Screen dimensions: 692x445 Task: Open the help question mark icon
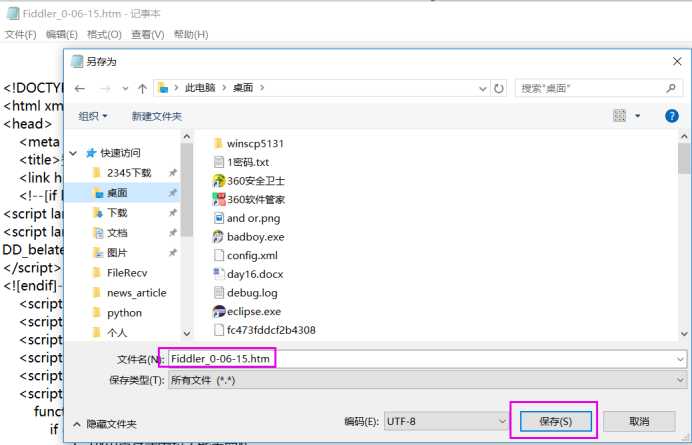(672, 116)
